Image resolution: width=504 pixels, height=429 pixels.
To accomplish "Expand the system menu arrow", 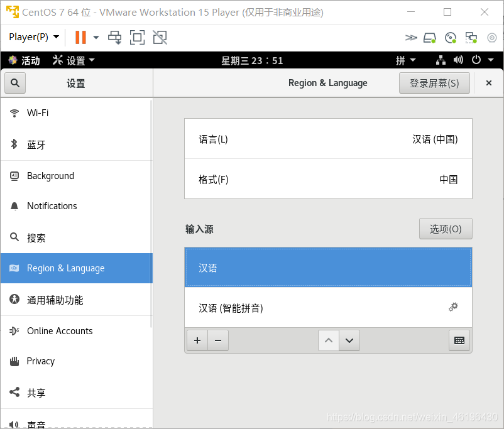I will 491,60.
